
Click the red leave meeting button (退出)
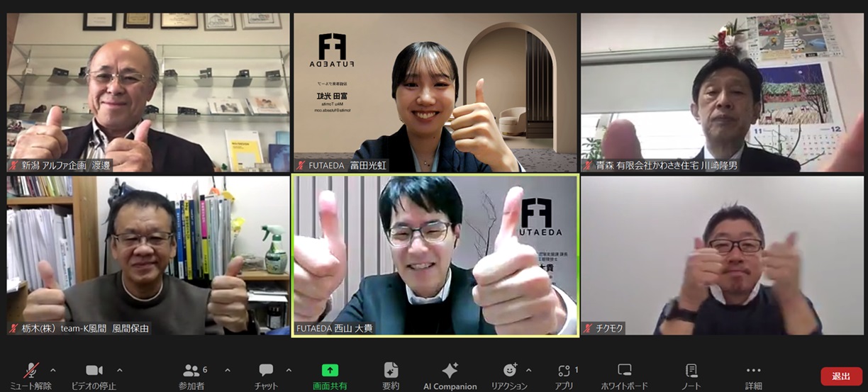tap(841, 376)
